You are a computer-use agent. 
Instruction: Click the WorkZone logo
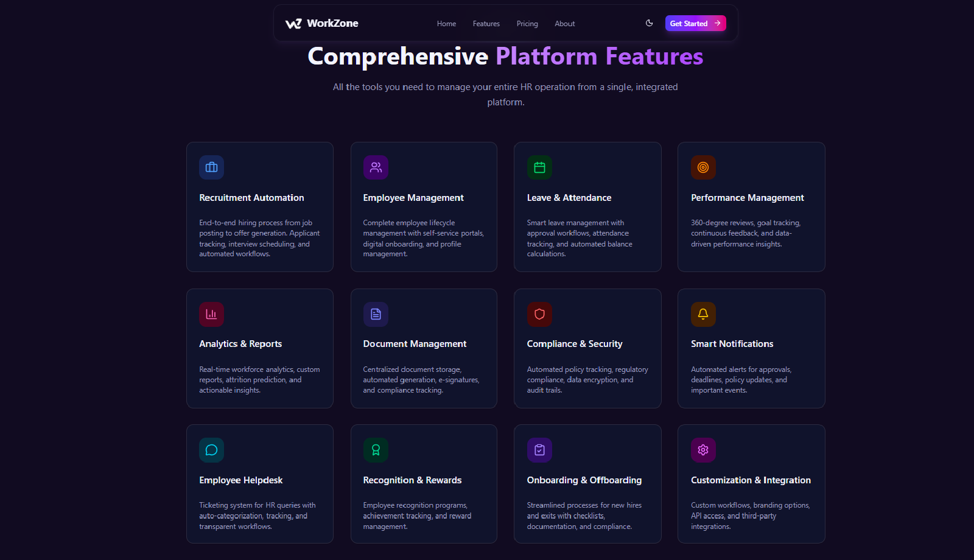(x=321, y=23)
